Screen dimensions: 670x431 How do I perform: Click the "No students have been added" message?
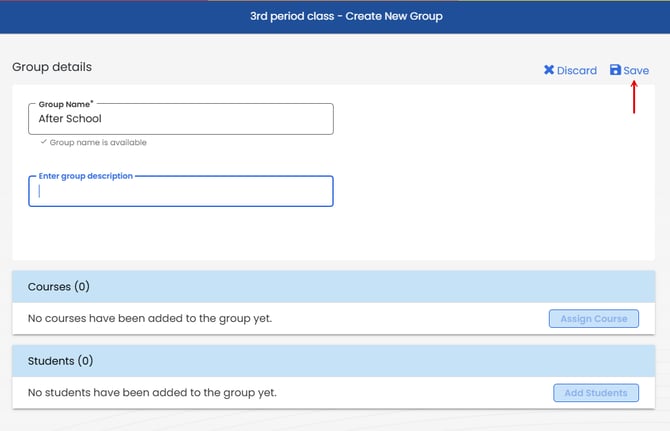(152, 393)
